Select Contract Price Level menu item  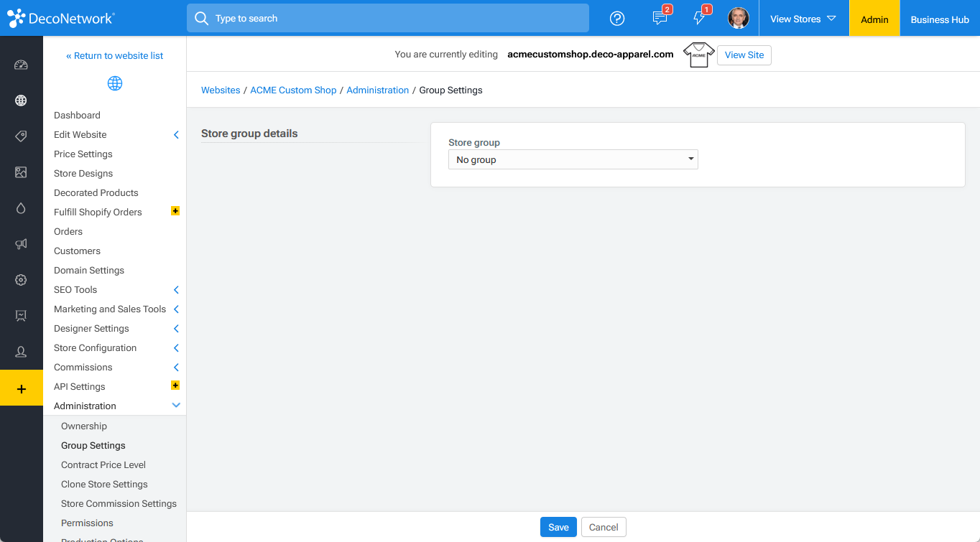click(103, 465)
